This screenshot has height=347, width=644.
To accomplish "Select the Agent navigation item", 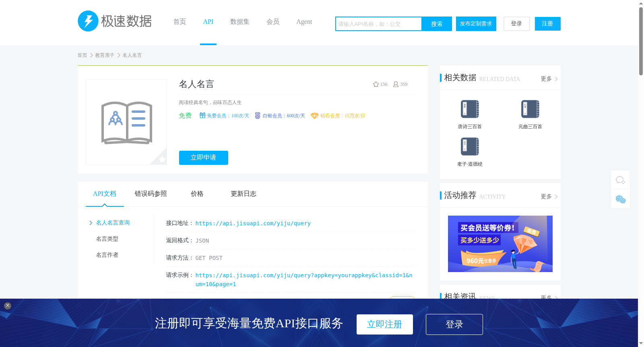I will pyautogui.click(x=304, y=22).
